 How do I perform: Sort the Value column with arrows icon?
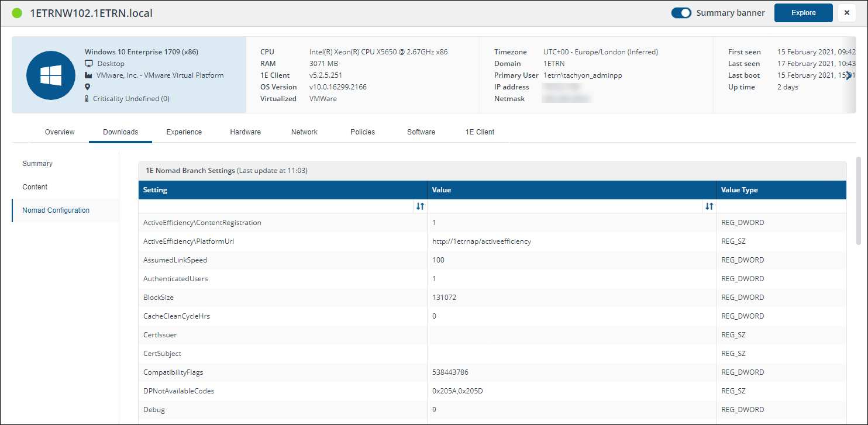click(x=709, y=206)
